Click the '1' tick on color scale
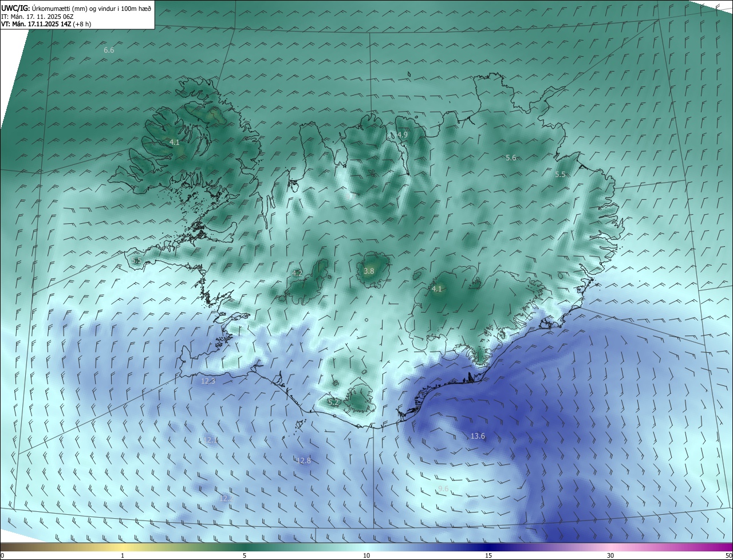Image resolution: width=733 pixels, height=560 pixels. click(x=123, y=555)
